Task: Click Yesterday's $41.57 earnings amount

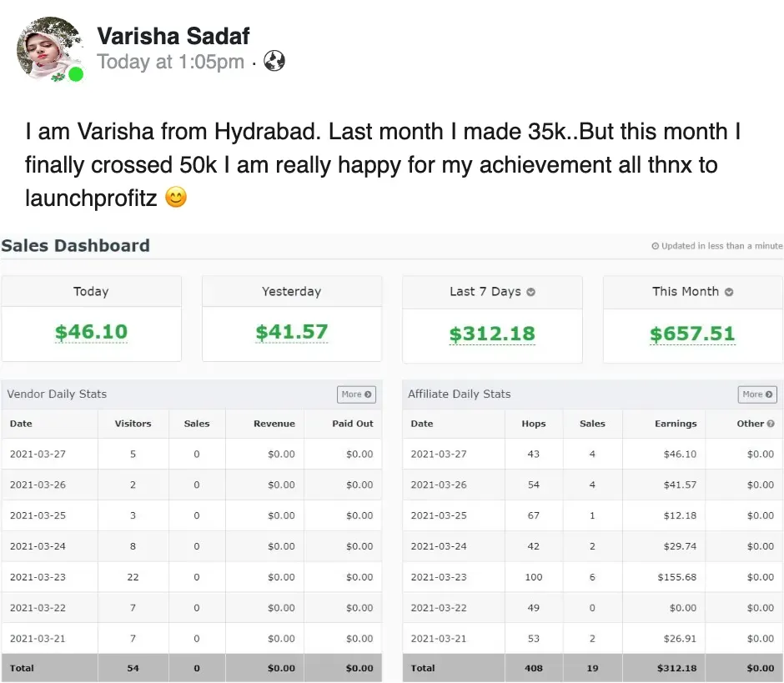Action: click(x=292, y=332)
